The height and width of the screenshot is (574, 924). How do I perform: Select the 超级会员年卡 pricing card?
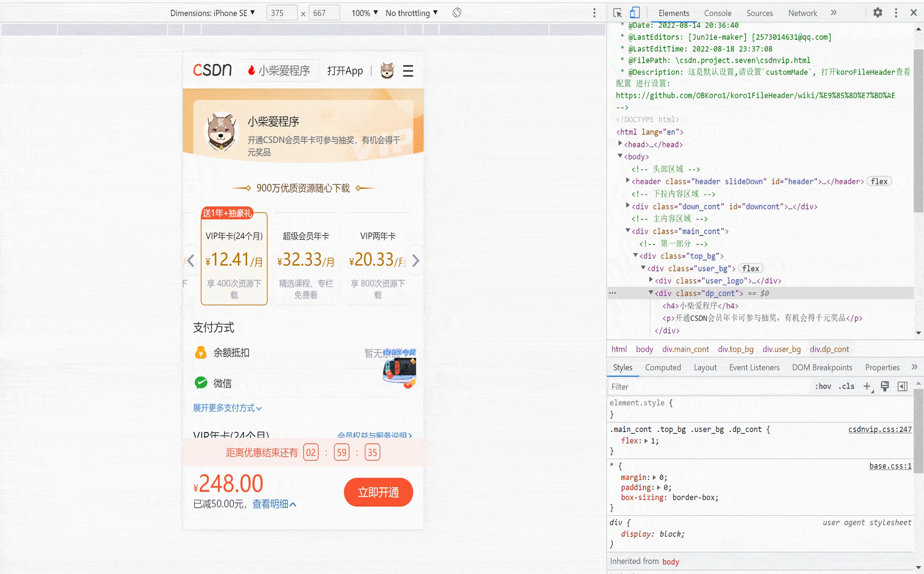point(306,259)
